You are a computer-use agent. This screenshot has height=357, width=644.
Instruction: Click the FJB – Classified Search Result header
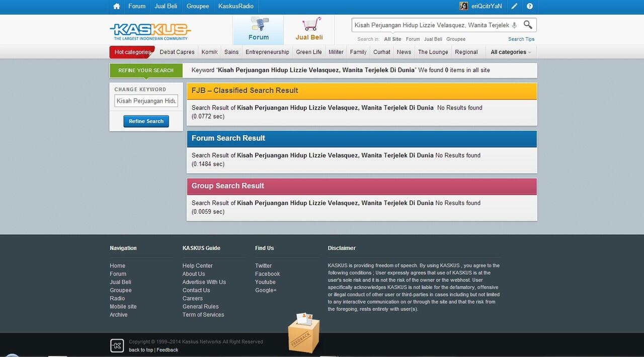click(362, 91)
